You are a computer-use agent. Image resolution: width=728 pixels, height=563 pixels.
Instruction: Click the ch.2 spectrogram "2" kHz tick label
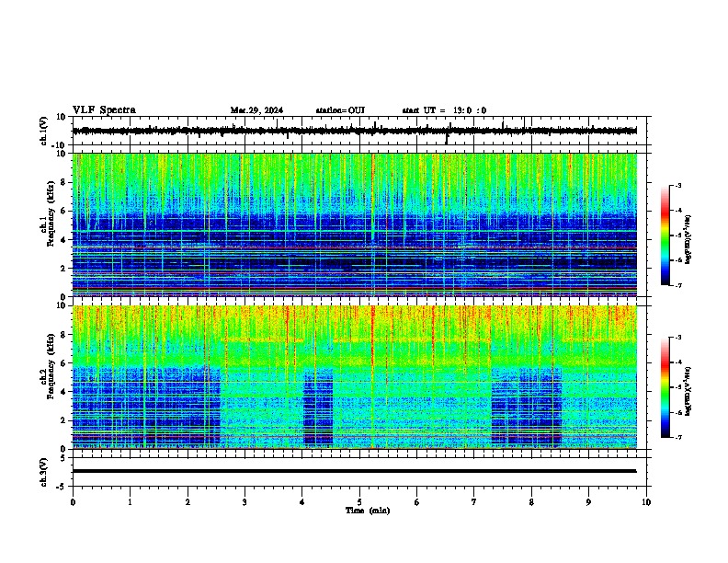[64, 420]
